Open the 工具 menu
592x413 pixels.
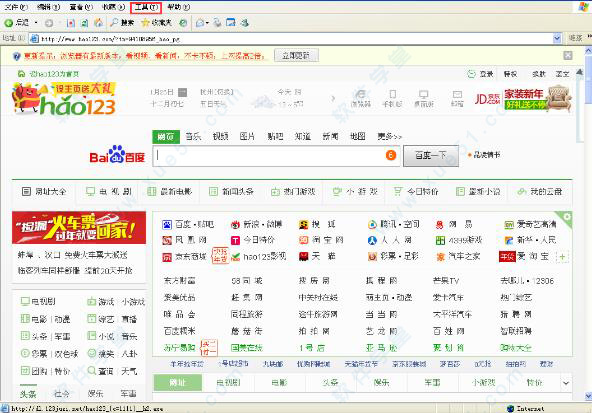146,8
